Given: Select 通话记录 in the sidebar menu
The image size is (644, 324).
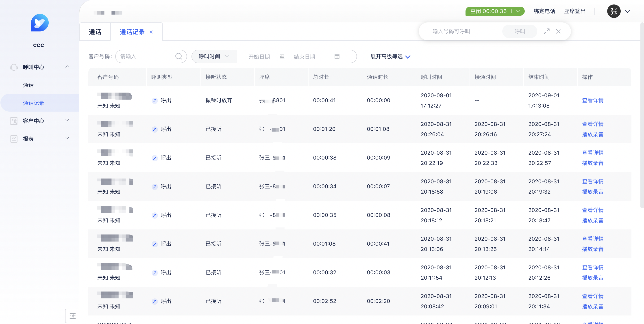Looking at the screenshot, I should [x=33, y=103].
